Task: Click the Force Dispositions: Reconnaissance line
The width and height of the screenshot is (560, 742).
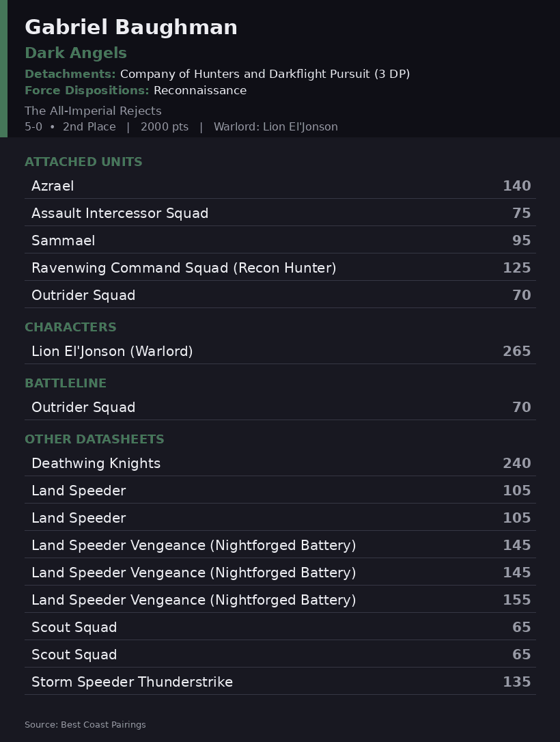Action: (x=136, y=90)
